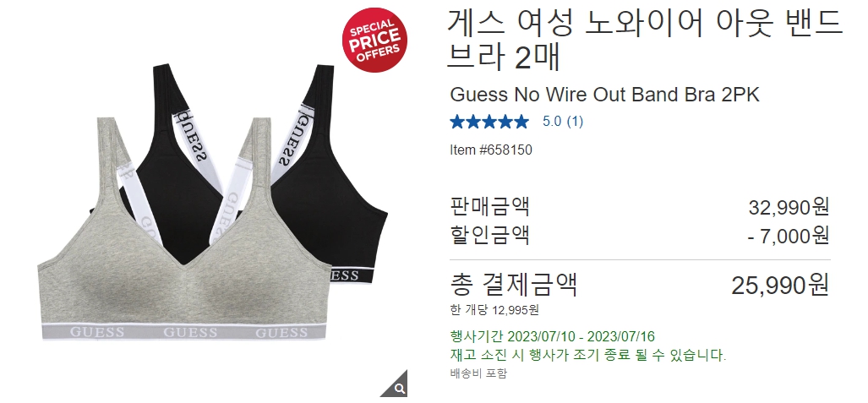868x403 pixels.
Task: Click the 행사기간 2023/07/10 - 2023/07/16 text
Action: 553,336
